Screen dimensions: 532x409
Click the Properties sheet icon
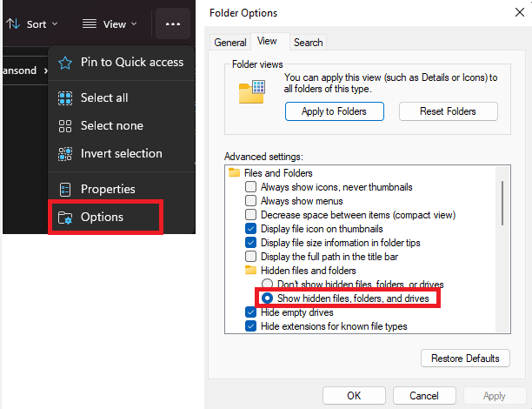[65, 190]
